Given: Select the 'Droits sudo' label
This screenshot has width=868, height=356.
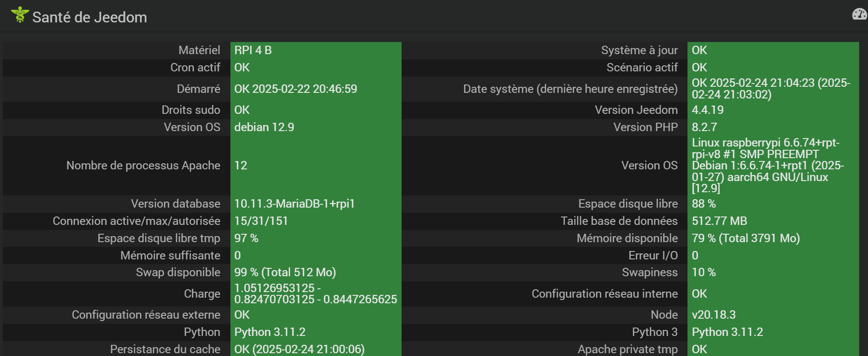Looking at the screenshot, I should pyautogui.click(x=191, y=110).
